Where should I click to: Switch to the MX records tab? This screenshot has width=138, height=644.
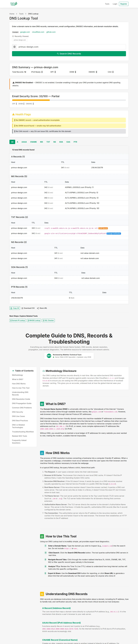pos(42,142)
